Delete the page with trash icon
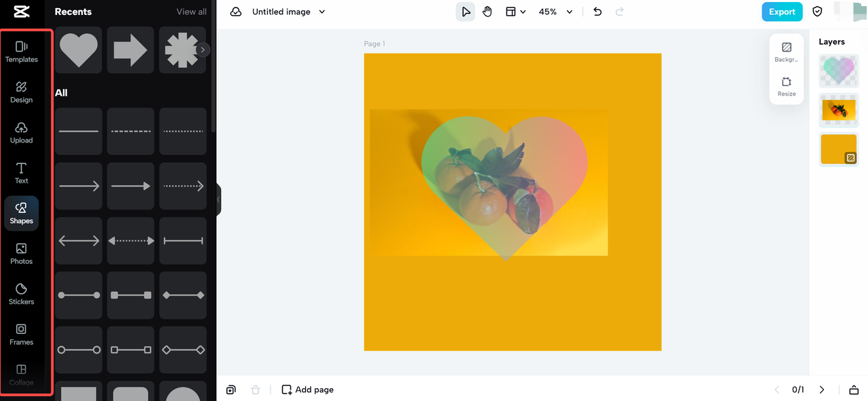This screenshot has height=401, width=868. [255, 389]
